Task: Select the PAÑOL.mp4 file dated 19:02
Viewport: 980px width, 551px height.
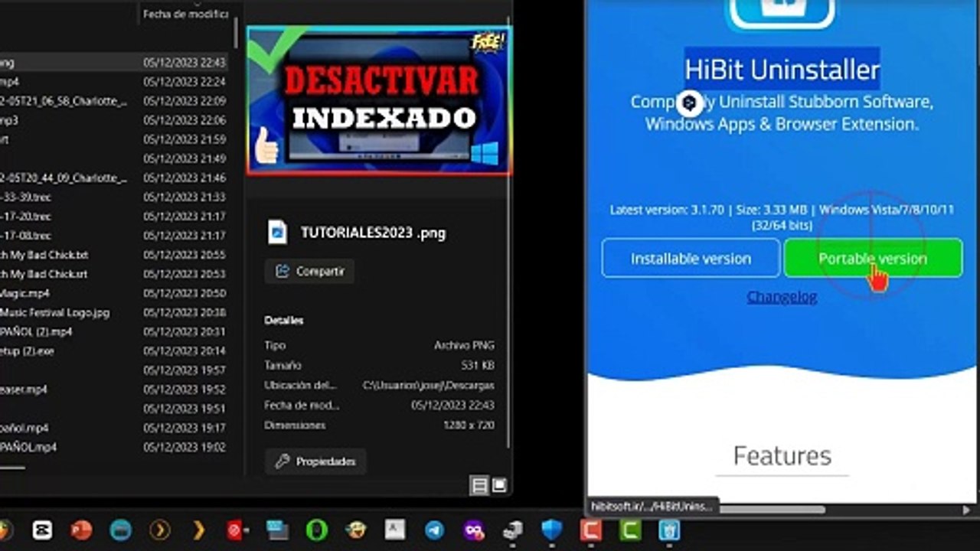Action: (x=113, y=447)
